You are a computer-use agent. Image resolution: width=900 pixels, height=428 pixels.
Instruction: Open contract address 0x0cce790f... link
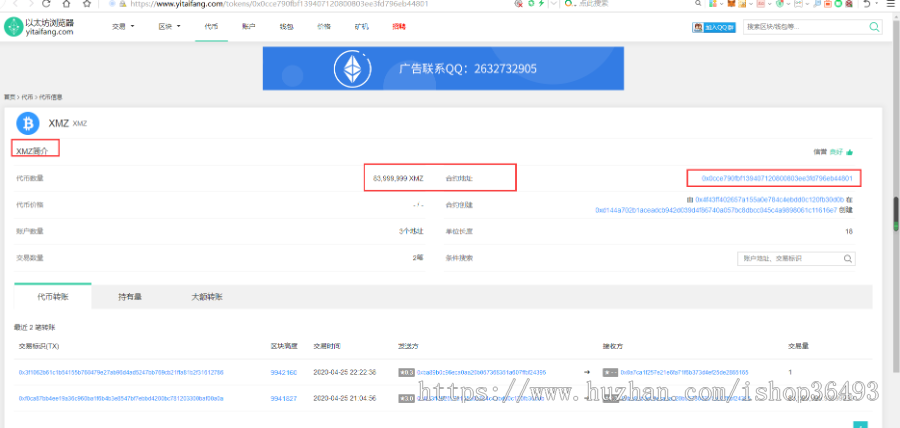pyautogui.click(x=777, y=178)
